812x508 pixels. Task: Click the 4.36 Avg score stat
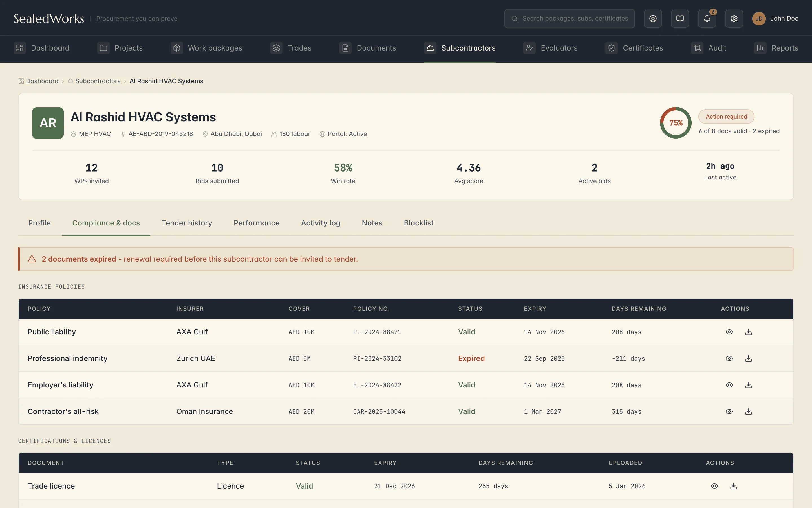tap(468, 173)
